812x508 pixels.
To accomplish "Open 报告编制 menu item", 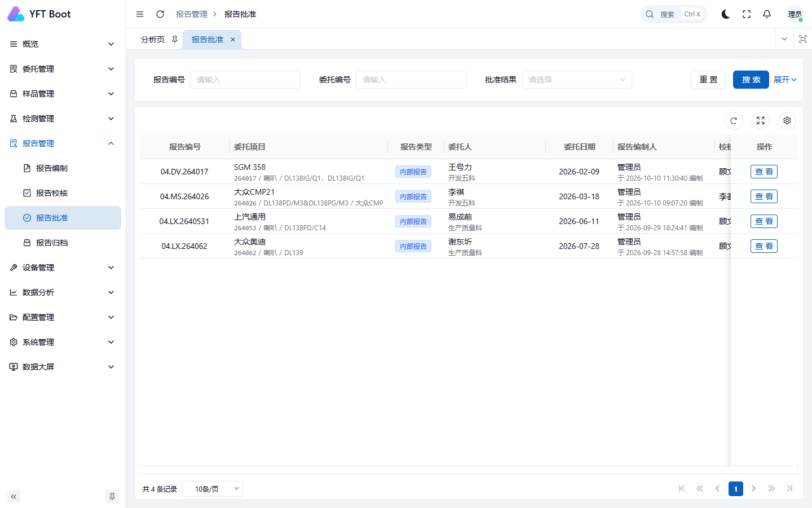I will (x=63, y=168).
